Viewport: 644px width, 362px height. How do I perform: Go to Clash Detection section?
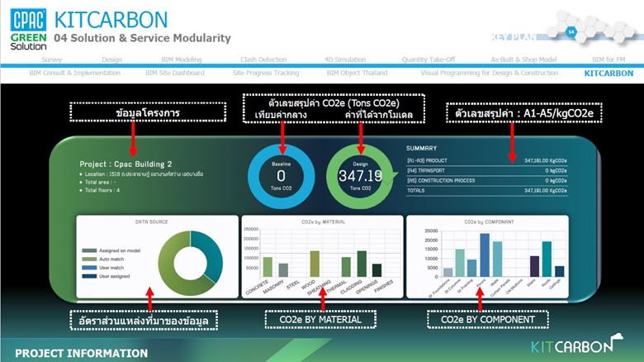click(263, 60)
